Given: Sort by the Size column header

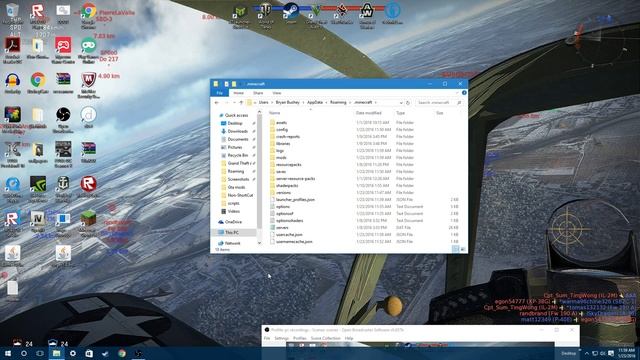Looking at the screenshot, I should (x=440, y=113).
